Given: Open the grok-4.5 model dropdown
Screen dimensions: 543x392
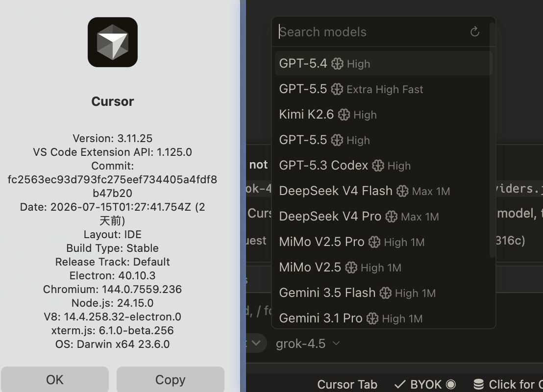Looking at the screenshot, I should [307, 343].
